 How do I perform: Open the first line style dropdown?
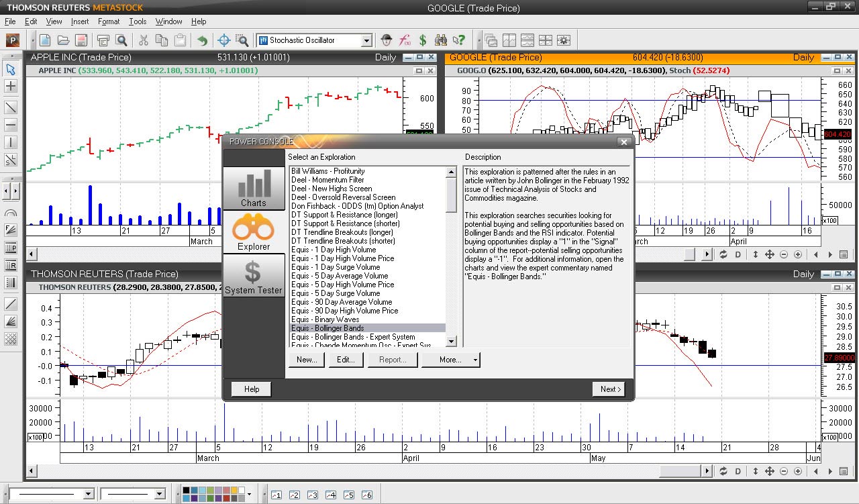pos(88,494)
